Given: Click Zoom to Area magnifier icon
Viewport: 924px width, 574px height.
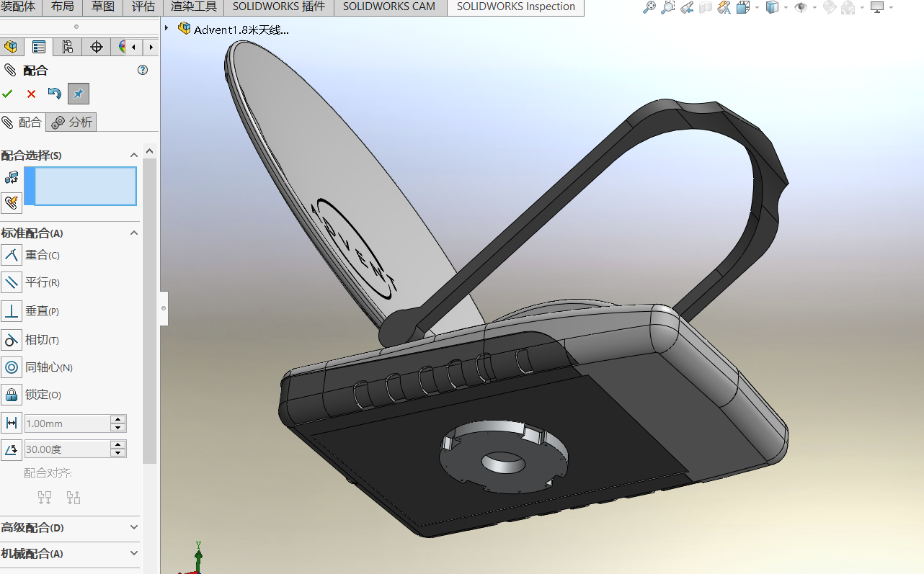Looking at the screenshot, I should pos(668,7).
